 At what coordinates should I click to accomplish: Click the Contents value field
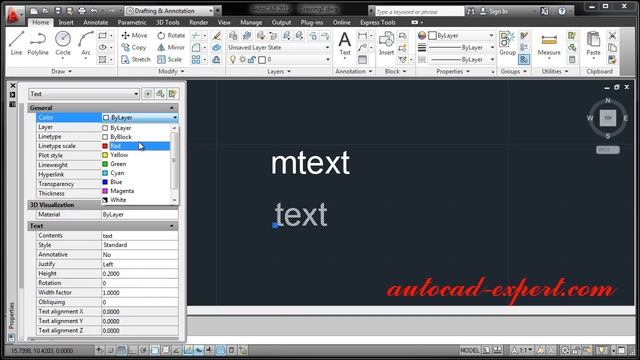point(140,236)
